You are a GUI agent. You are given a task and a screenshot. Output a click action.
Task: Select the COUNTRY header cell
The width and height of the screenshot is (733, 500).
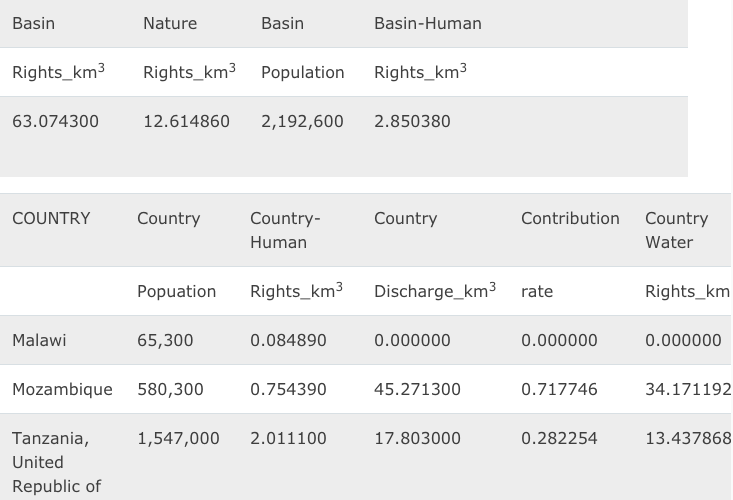click(x=51, y=218)
